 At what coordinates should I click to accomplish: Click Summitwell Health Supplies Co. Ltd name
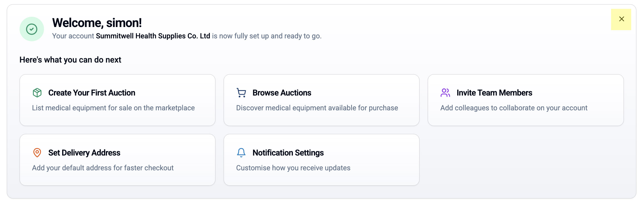tap(153, 36)
